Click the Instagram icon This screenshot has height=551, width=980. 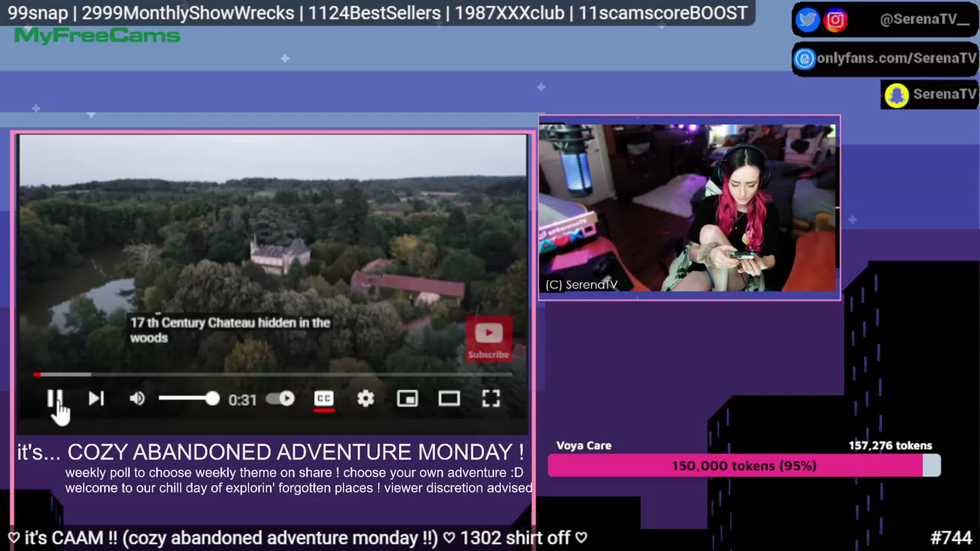835,20
